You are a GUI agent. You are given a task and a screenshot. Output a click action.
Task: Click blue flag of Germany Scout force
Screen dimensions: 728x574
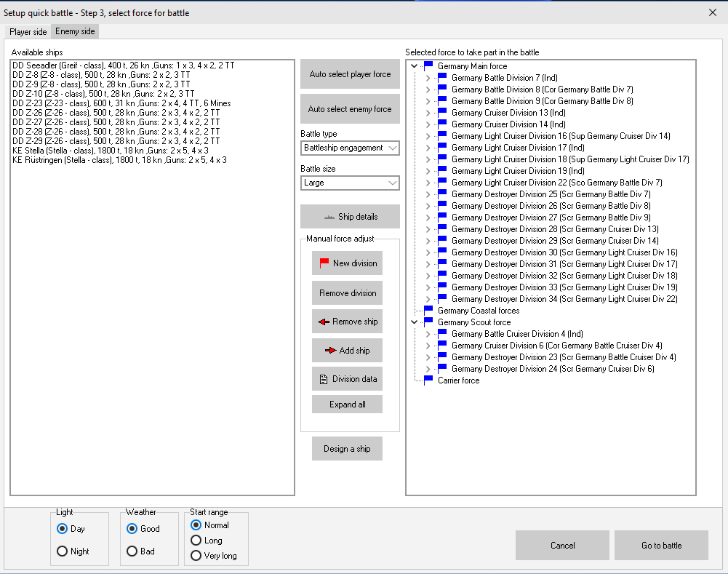428,322
